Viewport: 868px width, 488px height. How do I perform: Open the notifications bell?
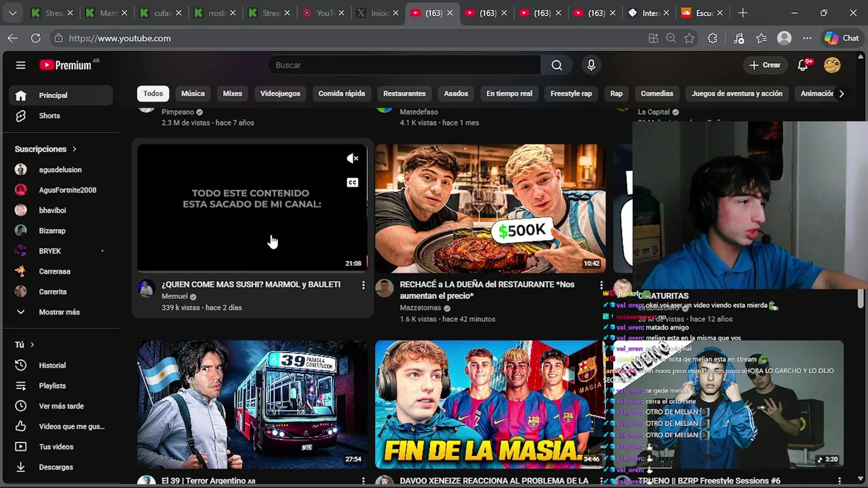point(803,65)
